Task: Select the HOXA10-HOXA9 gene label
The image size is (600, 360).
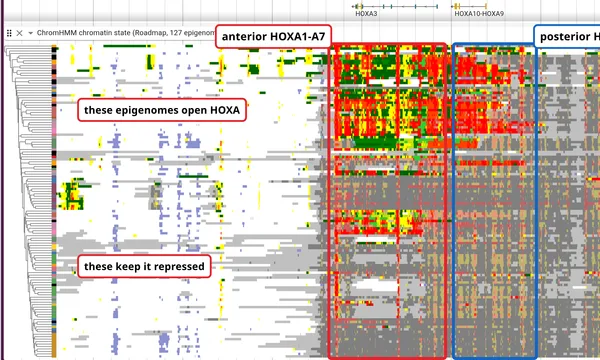Action: (479, 14)
